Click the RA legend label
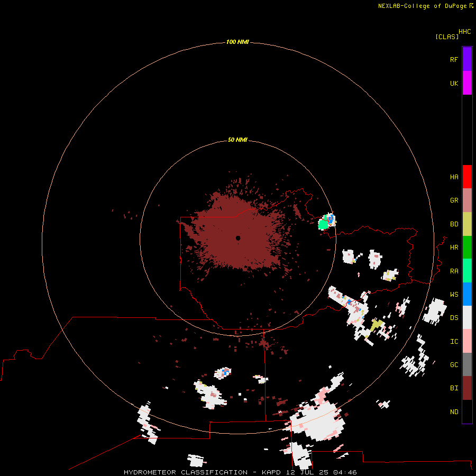 454,271
